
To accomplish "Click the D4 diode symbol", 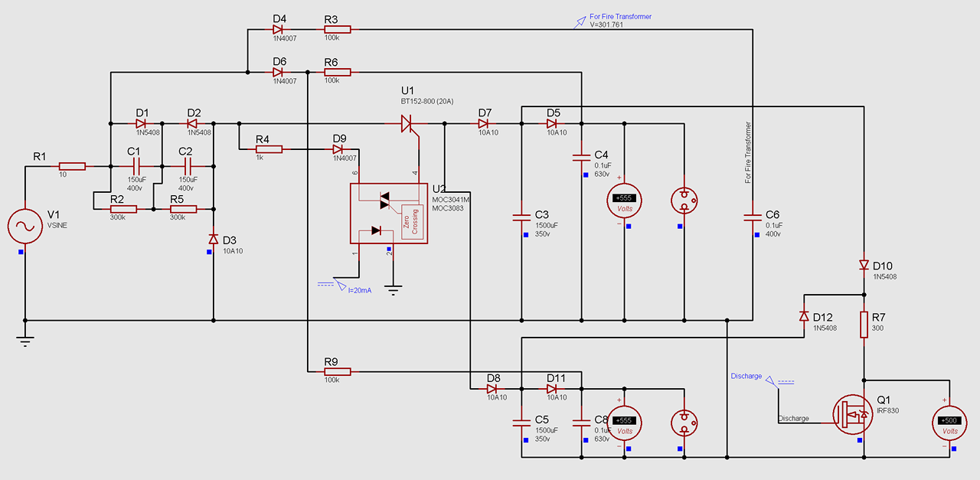I will (278, 30).
